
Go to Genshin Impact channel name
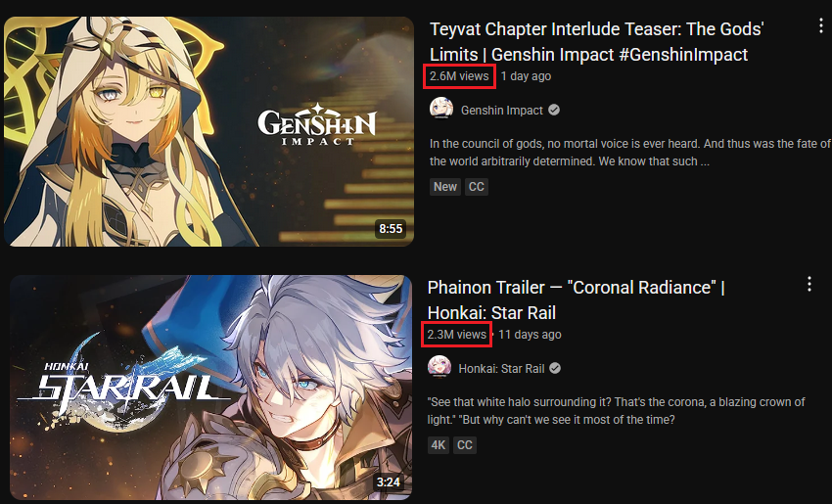tap(502, 111)
